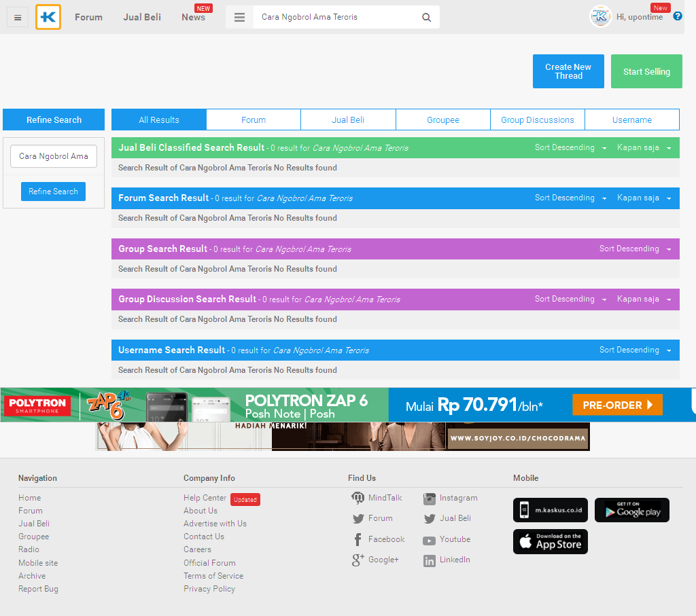Open Privacy Policy link
The height and width of the screenshot is (616, 696).
(x=209, y=589)
